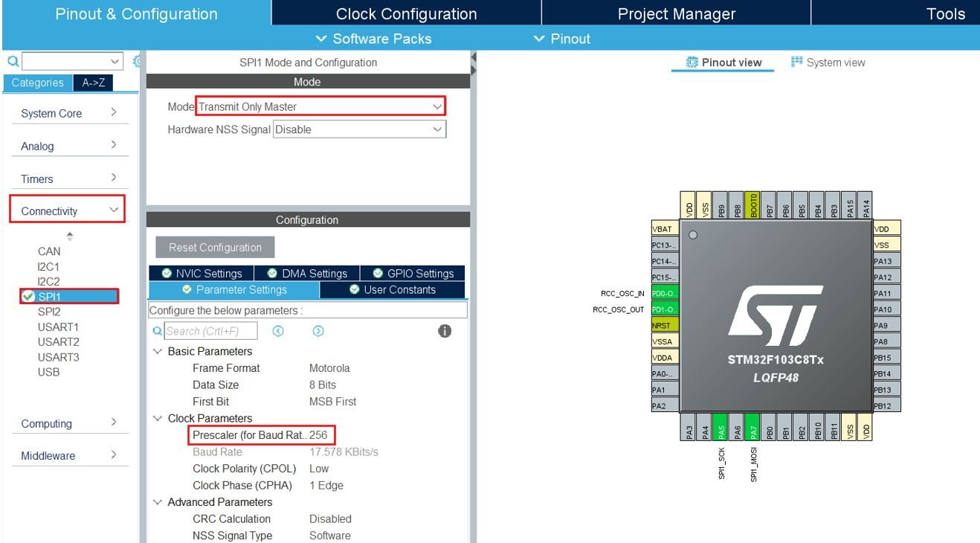This screenshot has height=543, width=980.
Task: Collapse the Basic Parameters group
Action: tap(157, 351)
